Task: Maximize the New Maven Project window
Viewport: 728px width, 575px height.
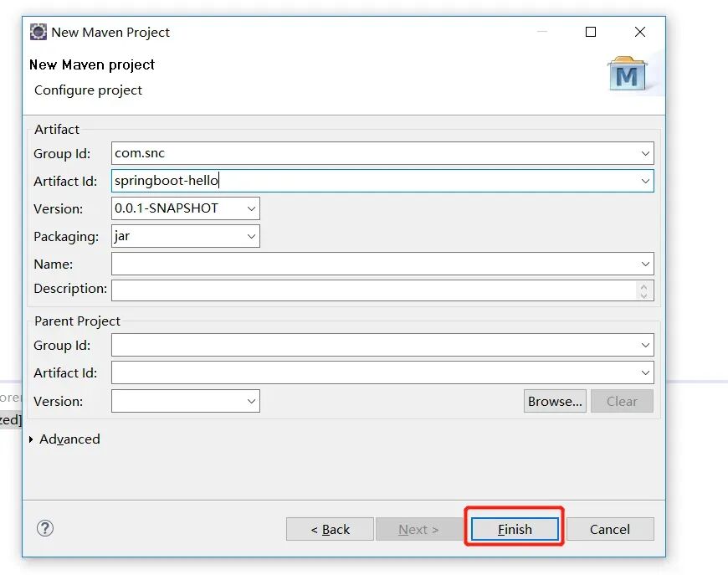Action: (591, 32)
